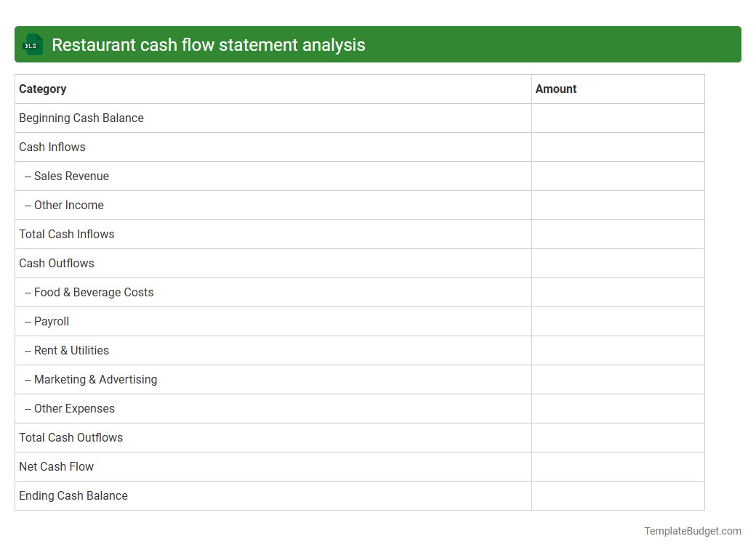Click the Amount column header
This screenshot has width=756, height=552.
[556, 89]
